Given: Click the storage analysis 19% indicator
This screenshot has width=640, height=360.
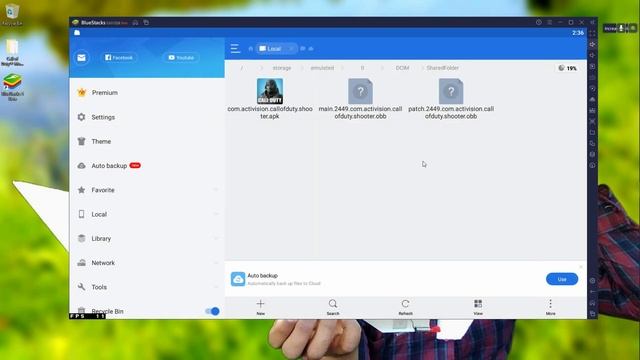Looking at the screenshot, I should (567, 68).
